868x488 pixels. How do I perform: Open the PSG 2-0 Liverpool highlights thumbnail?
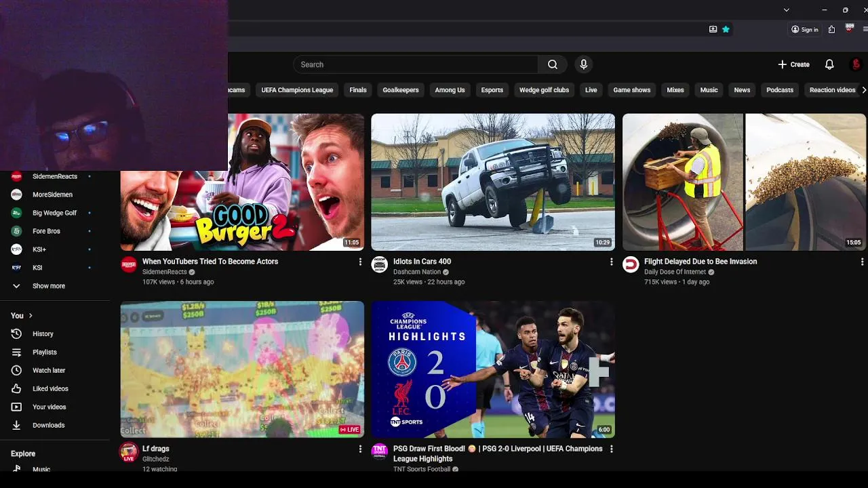click(x=493, y=369)
